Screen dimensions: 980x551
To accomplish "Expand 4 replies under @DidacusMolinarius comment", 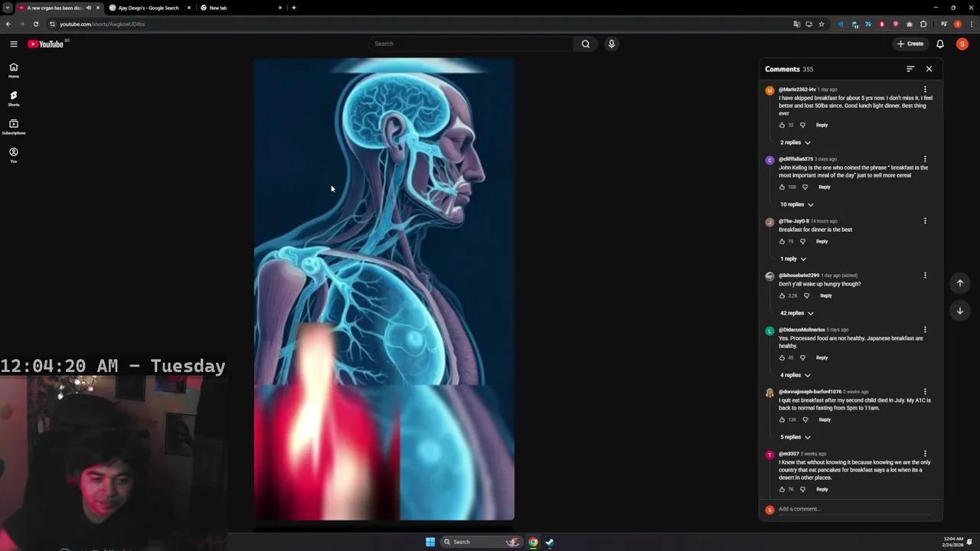I will pos(795,375).
